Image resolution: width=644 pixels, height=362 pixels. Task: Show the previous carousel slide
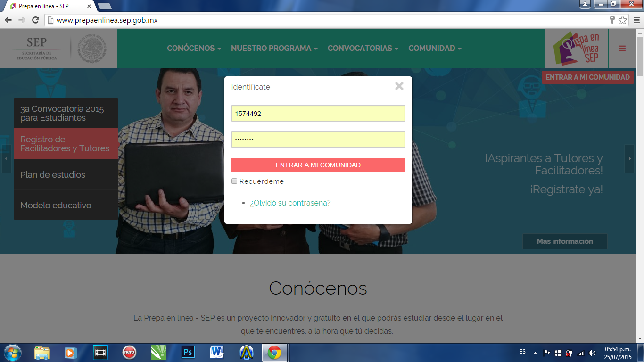[6, 159]
